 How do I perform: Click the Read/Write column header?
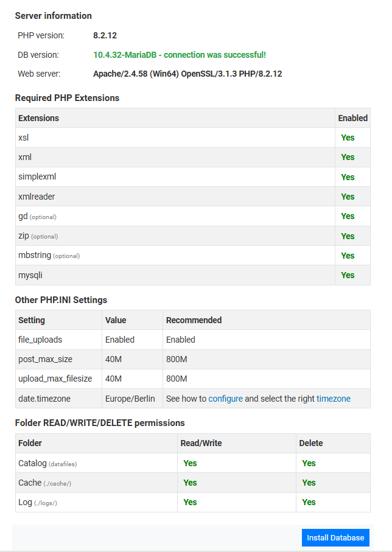[x=201, y=443]
